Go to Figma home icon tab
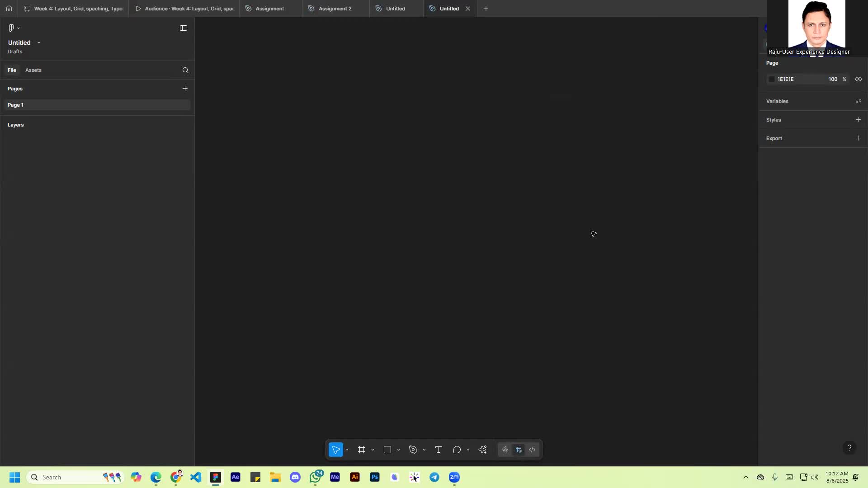The width and height of the screenshot is (868, 488). (9, 9)
